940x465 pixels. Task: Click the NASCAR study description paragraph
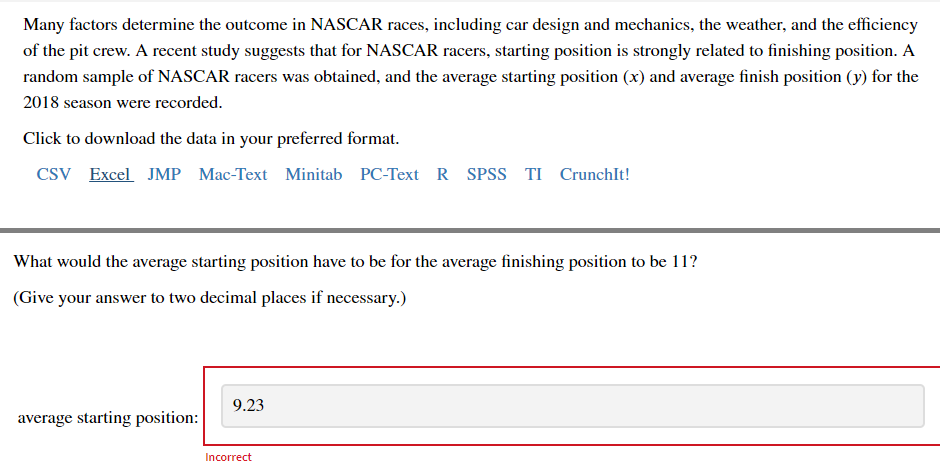[x=470, y=64]
